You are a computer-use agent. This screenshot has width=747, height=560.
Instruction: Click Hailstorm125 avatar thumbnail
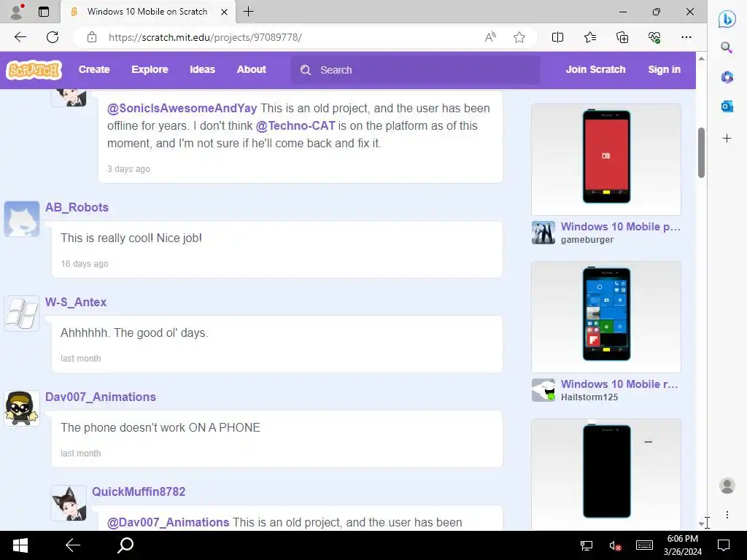click(x=543, y=390)
